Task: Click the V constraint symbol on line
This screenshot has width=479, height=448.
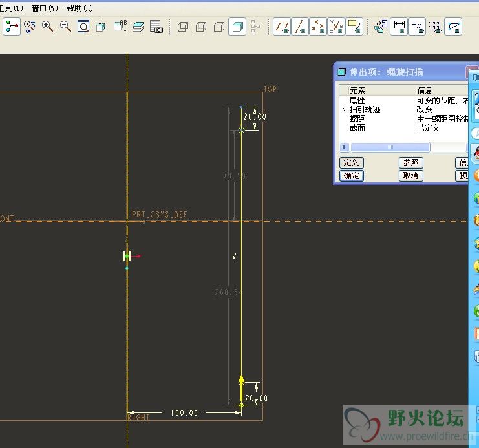Action: 234,257
